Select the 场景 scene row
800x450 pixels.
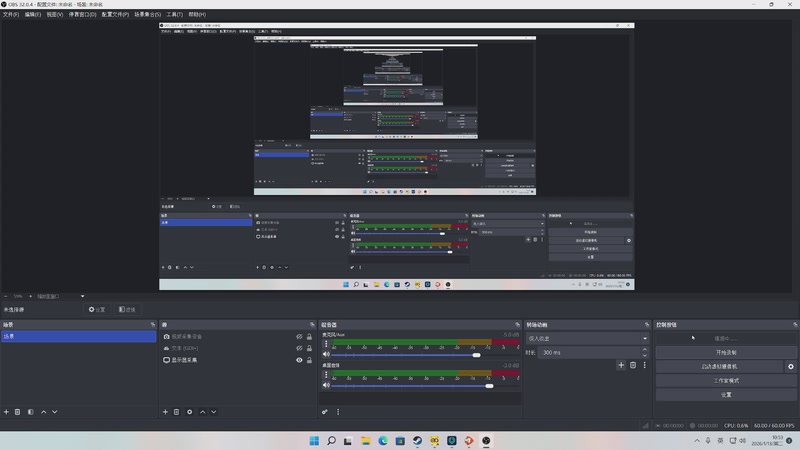(x=79, y=336)
